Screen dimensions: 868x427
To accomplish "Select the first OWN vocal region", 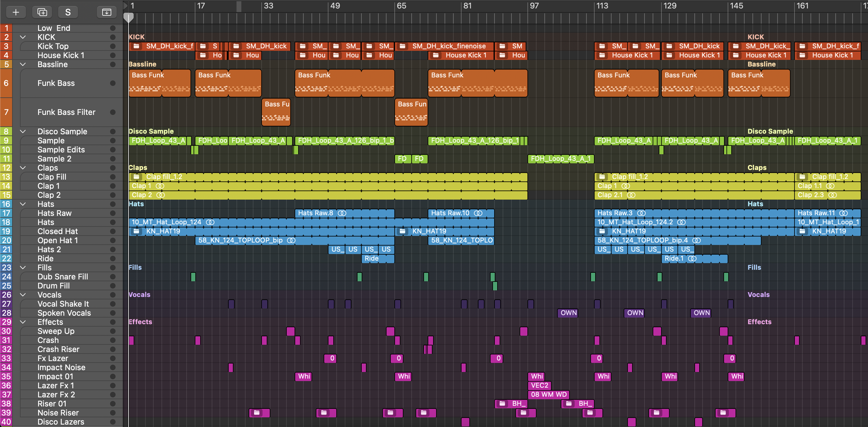I will [568, 313].
